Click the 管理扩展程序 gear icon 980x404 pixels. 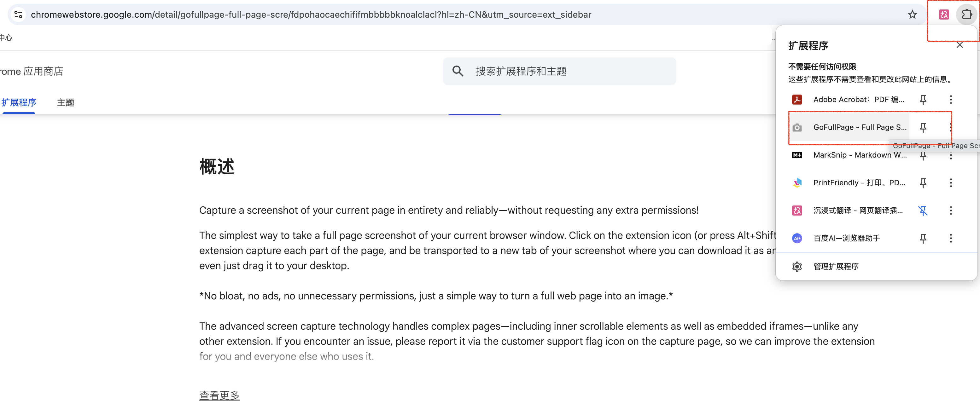797,266
